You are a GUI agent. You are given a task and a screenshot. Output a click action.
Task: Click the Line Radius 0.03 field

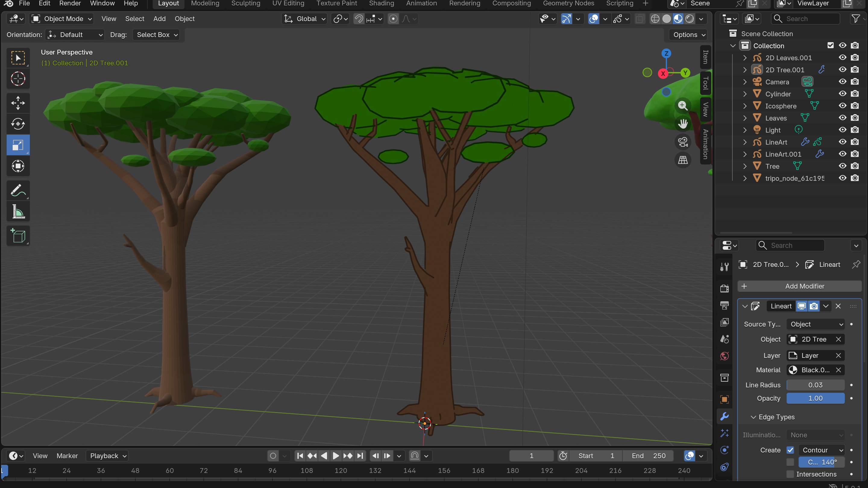coord(816,385)
